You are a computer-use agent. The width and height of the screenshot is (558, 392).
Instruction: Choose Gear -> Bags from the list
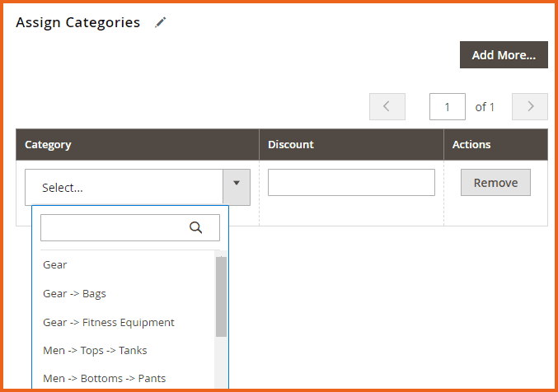pyautogui.click(x=74, y=294)
